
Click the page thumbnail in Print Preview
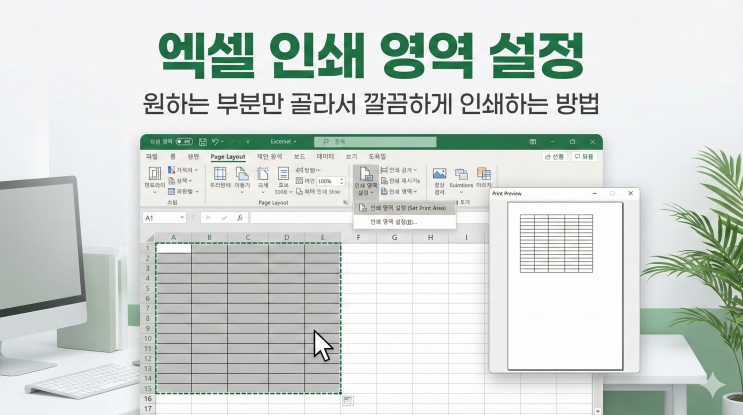click(x=565, y=286)
